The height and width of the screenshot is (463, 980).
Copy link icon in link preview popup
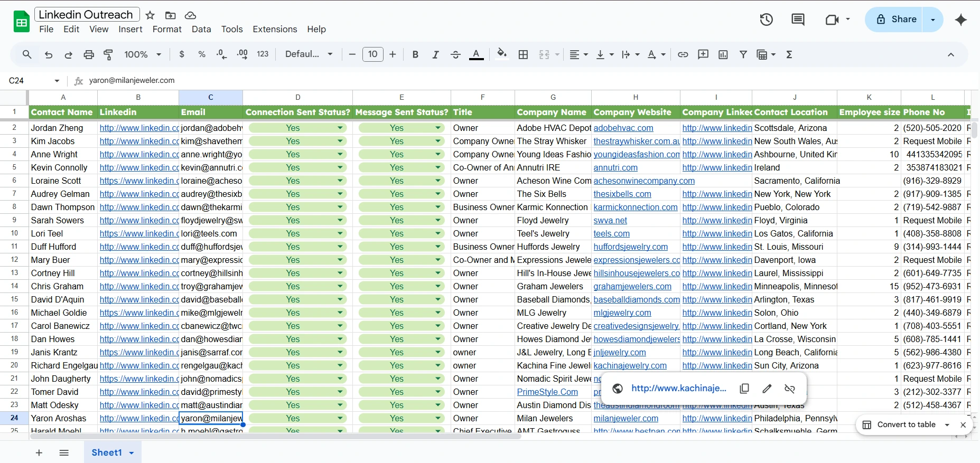[744, 389]
